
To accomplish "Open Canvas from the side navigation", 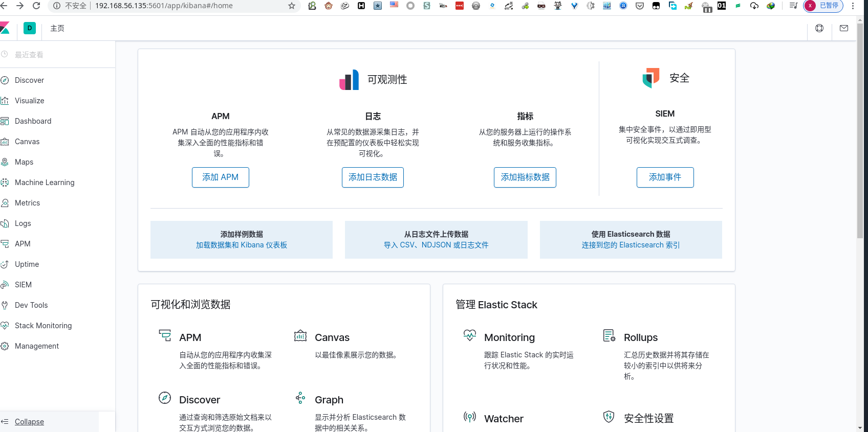I will pos(27,142).
